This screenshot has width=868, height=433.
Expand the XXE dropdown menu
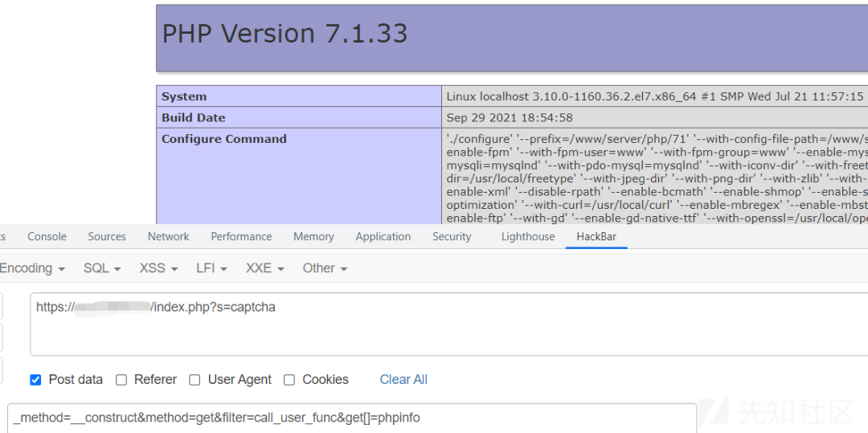264,268
